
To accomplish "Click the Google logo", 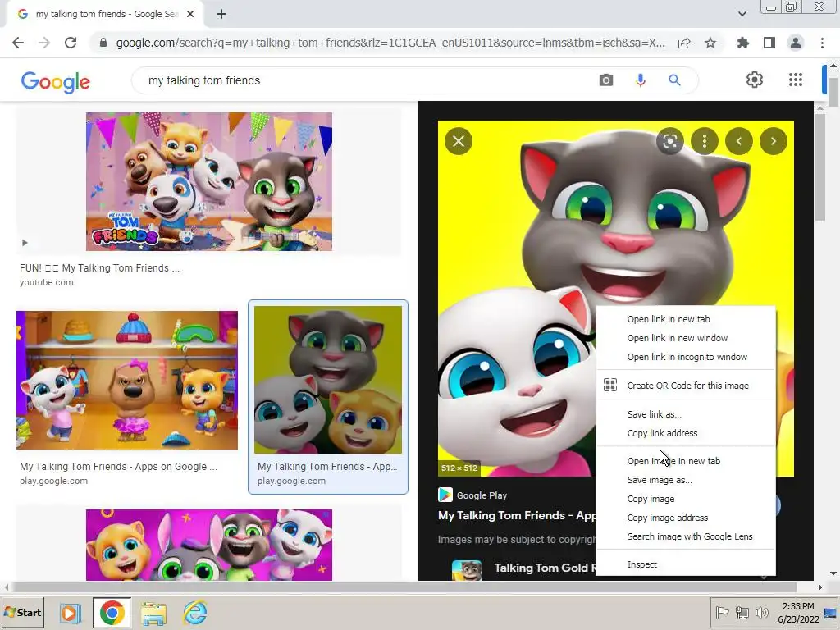I will tap(55, 81).
